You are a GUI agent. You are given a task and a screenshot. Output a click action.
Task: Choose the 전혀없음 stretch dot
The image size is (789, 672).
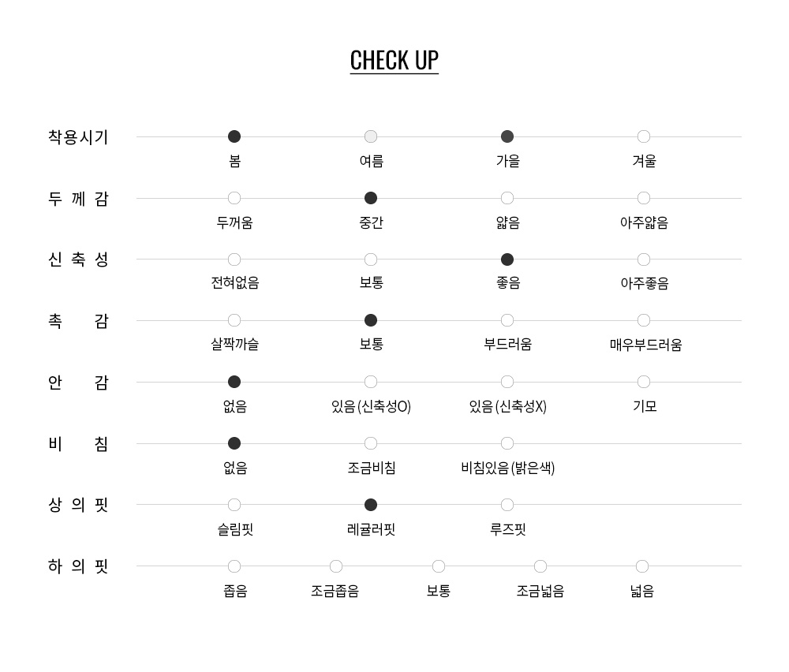[x=234, y=259]
